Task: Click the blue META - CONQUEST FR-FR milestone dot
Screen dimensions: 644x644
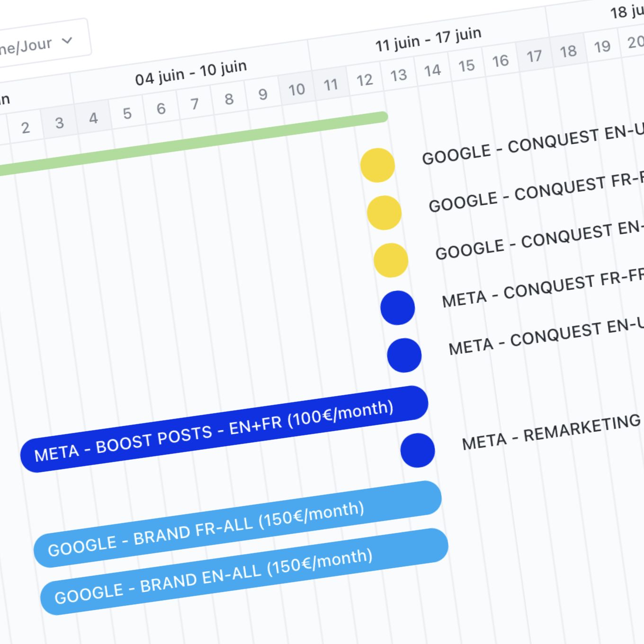Action: [397, 308]
